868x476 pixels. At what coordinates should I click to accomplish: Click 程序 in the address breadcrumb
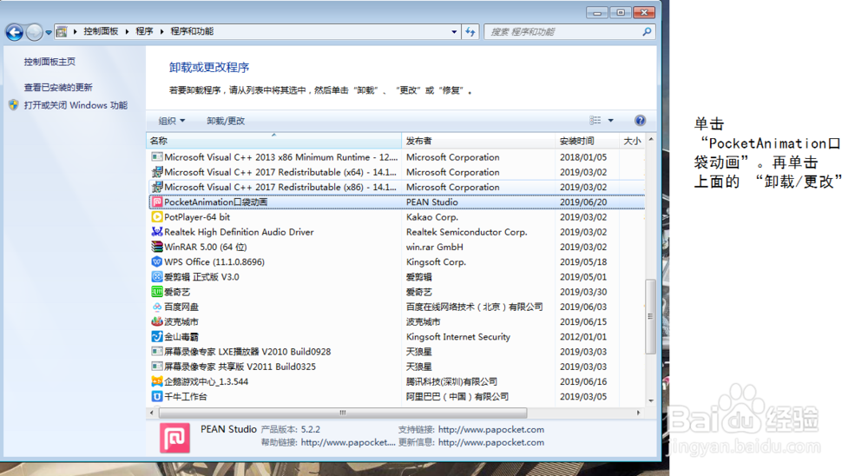point(144,31)
